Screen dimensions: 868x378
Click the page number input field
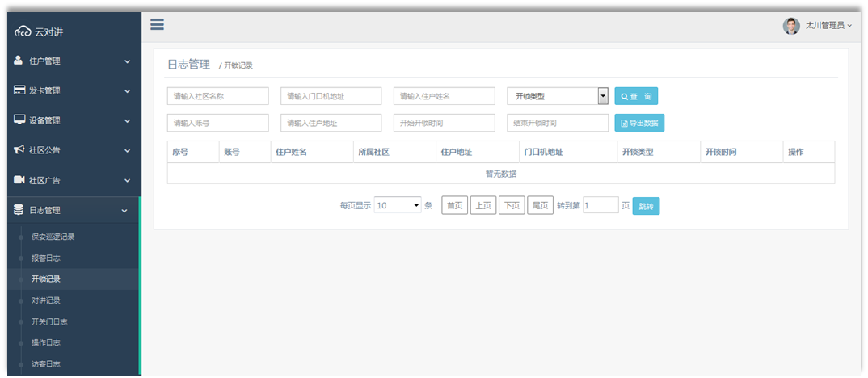pyautogui.click(x=600, y=205)
